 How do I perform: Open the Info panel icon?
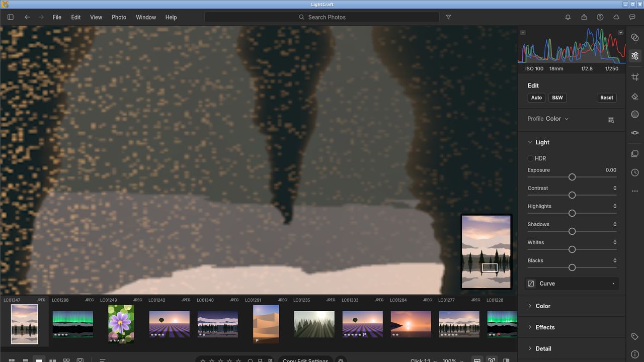click(635, 354)
